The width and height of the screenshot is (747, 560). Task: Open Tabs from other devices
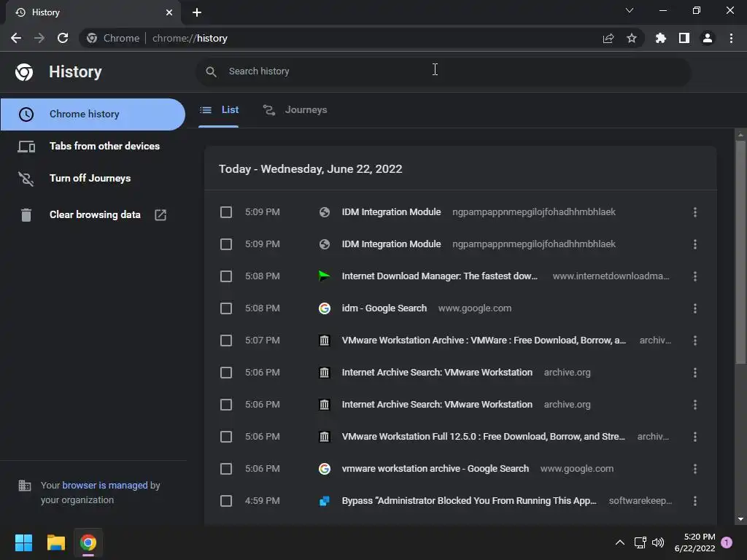click(104, 146)
